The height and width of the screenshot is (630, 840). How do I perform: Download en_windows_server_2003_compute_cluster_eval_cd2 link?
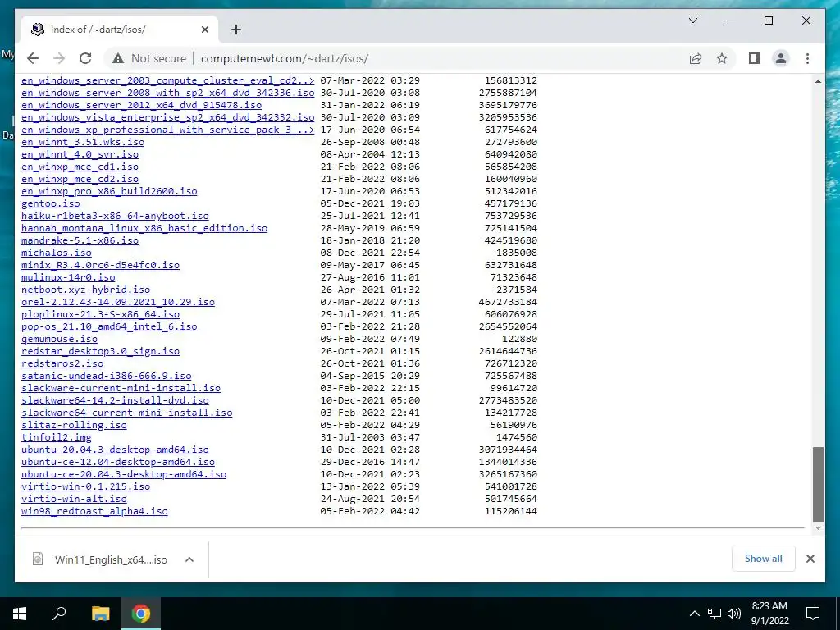167,80
